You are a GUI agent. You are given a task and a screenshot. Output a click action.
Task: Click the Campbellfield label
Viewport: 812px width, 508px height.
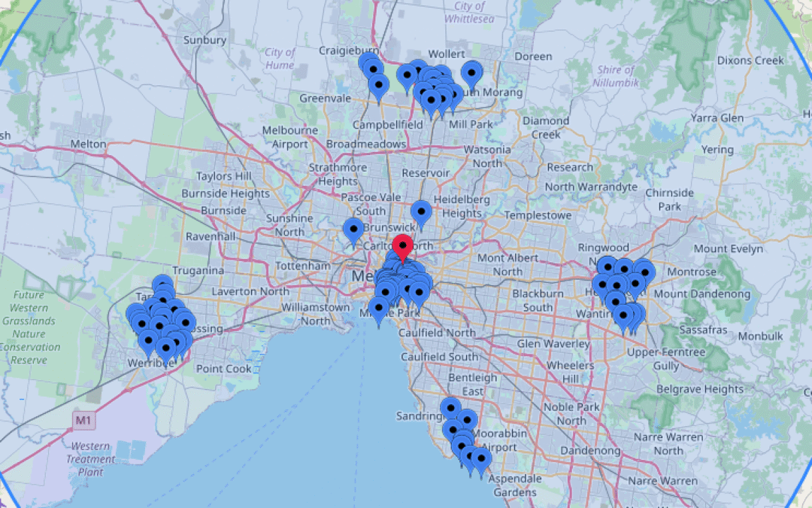[388, 125]
